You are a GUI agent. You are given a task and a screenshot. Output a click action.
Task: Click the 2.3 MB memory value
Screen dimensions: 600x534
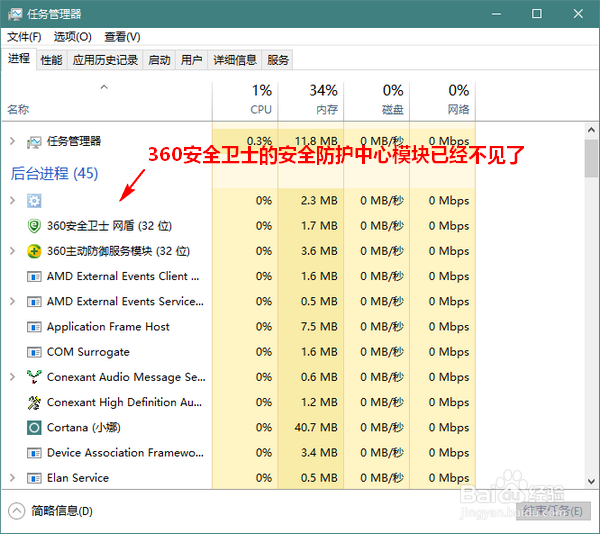(319, 200)
